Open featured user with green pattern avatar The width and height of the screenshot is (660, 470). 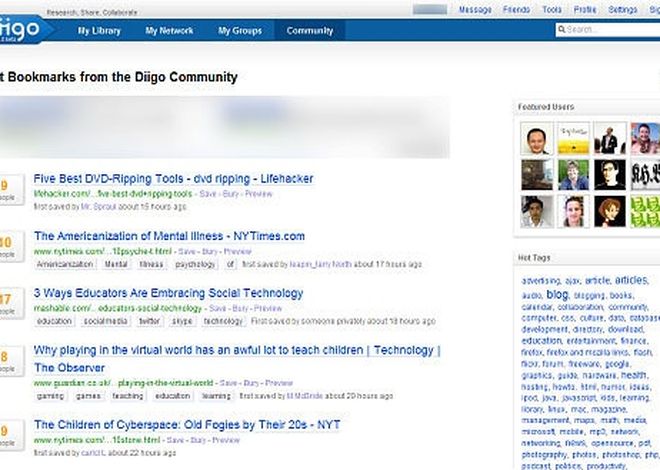tap(645, 211)
